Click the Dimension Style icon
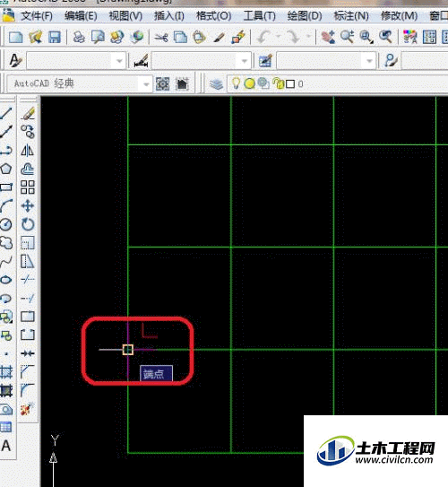 (x=142, y=60)
